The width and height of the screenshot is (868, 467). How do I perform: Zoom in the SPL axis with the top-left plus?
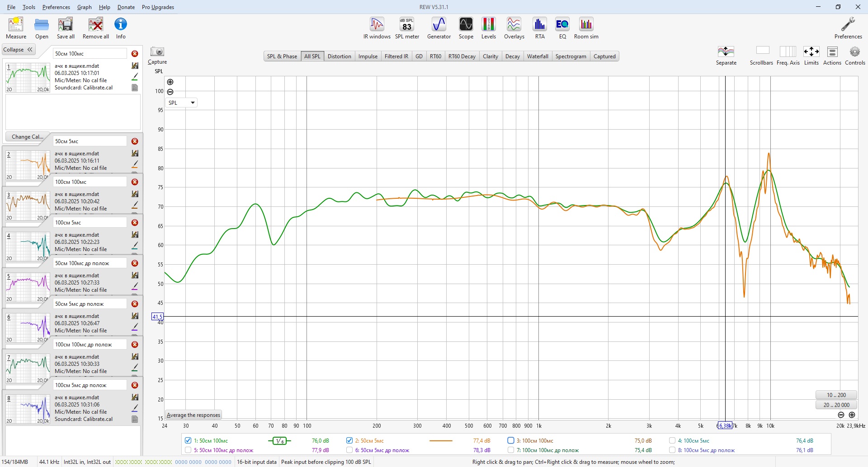click(170, 82)
